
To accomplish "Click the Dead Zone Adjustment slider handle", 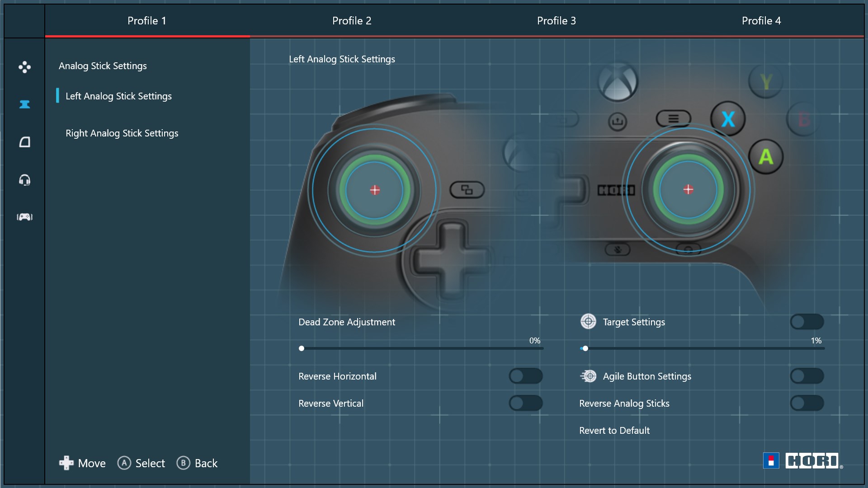I will pyautogui.click(x=302, y=348).
